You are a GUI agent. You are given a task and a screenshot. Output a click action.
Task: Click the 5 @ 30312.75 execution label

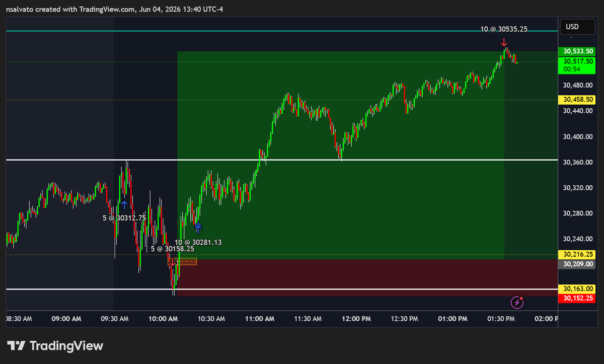coord(124,218)
